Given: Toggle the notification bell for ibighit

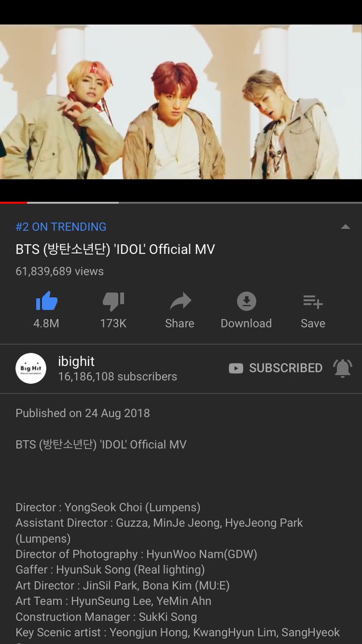Looking at the screenshot, I should [343, 368].
